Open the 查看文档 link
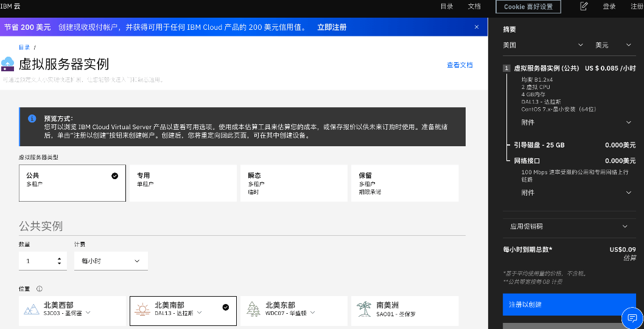This screenshot has height=329, width=644. click(x=460, y=65)
